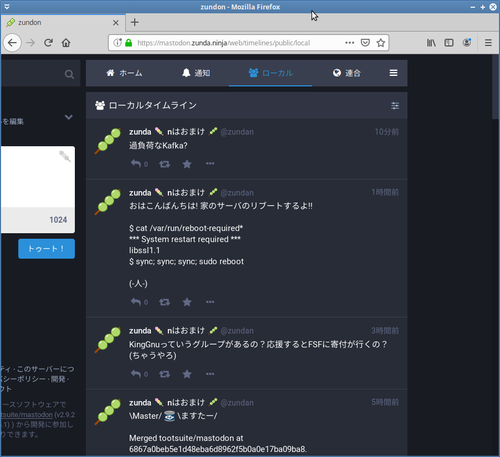
Task: Boost the KingGnu toot
Action: click(x=164, y=374)
